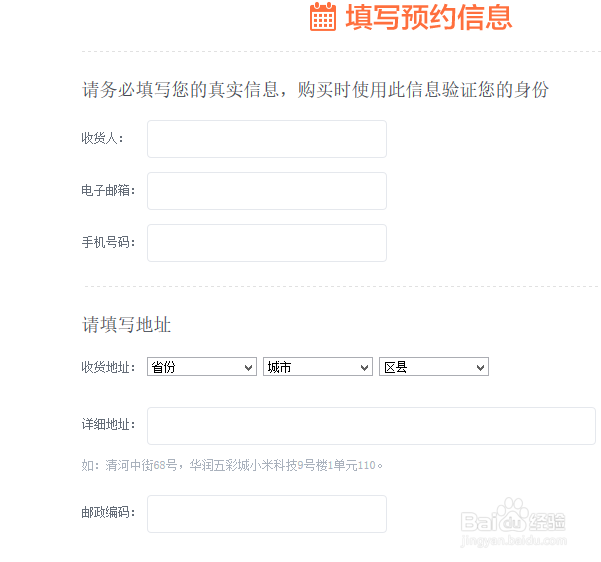Focus the 邮政编码 input field
Image resolution: width=601 pixels, height=562 pixels.
[267, 514]
